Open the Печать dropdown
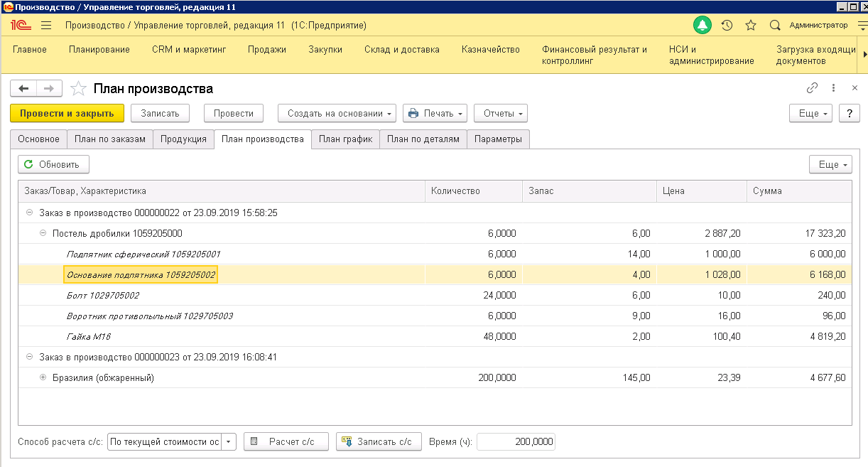The image size is (868, 467). [x=435, y=113]
